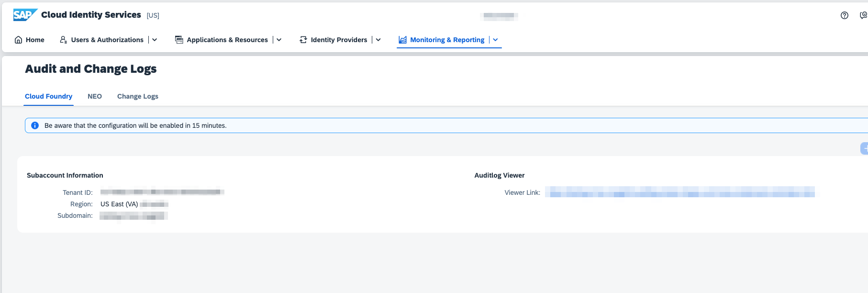Click the SAP logo
This screenshot has width=868, height=293.
[x=24, y=15]
